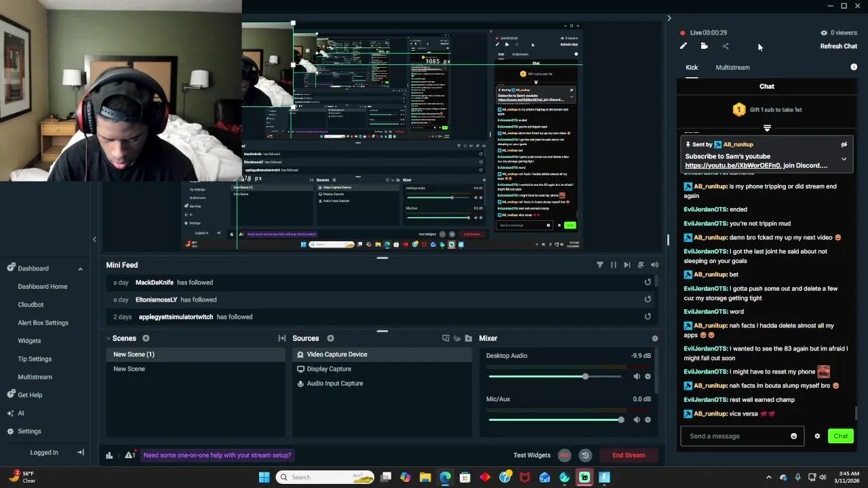
Task: Show hidden system tray icons chevron
Action: pyautogui.click(x=768, y=477)
